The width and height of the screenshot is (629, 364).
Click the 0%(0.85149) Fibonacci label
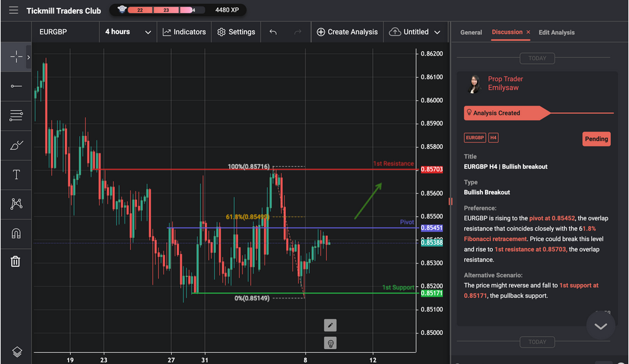(252, 298)
